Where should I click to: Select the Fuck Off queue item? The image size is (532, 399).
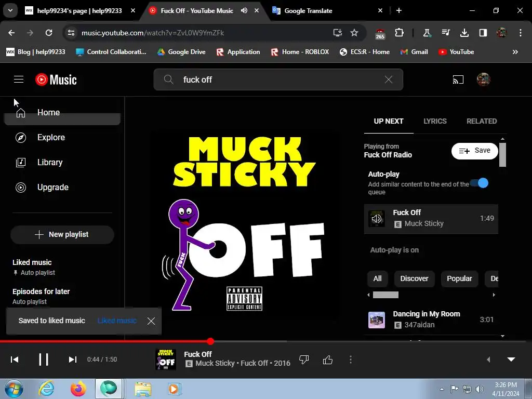[x=431, y=219]
